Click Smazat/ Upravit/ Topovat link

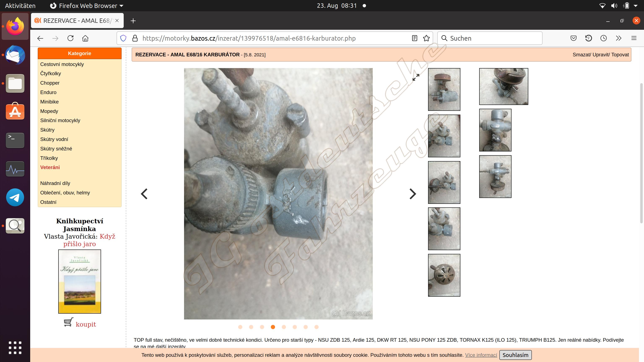600,55
